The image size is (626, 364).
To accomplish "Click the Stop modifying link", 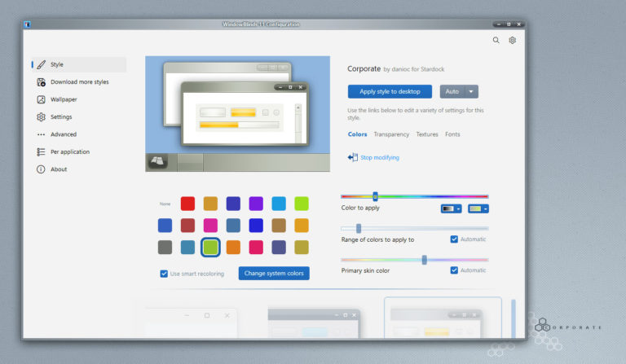I will click(x=380, y=157).
